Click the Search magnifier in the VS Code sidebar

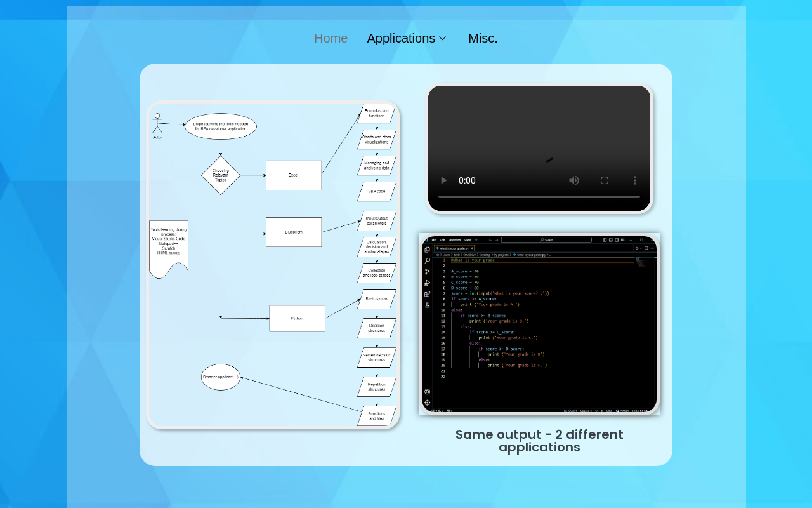(427, 260)
